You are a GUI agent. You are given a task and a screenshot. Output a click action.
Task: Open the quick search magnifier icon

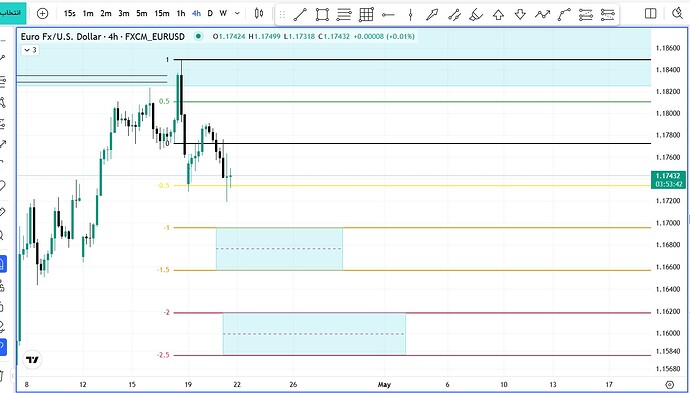678,14
